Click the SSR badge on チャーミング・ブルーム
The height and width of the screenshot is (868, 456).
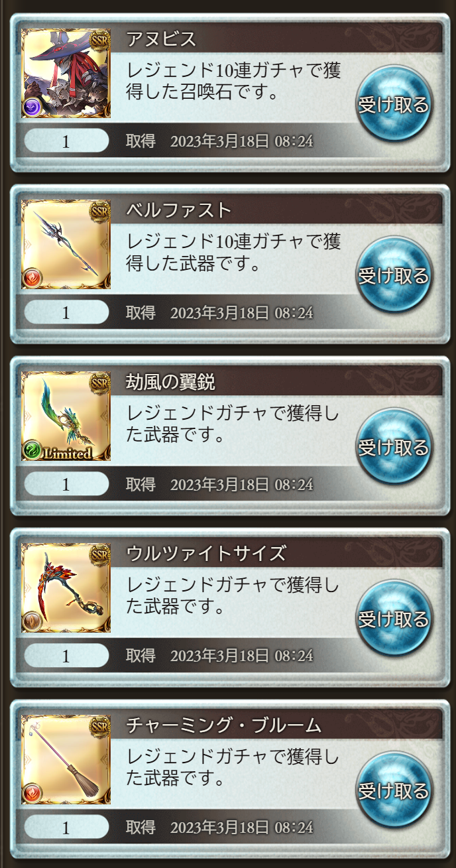coord(99,726)
